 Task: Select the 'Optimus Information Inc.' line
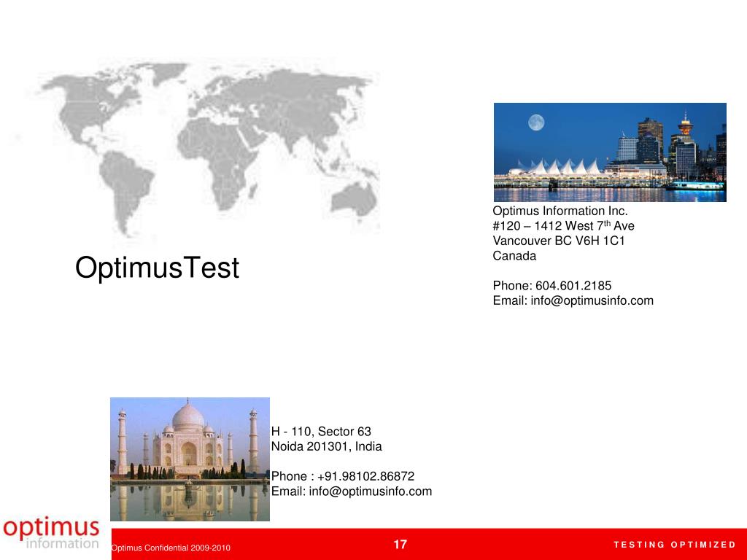point(560,211)
